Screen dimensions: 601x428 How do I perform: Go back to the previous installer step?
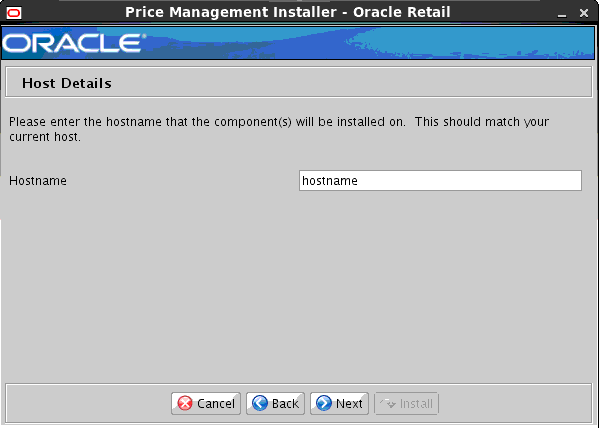(x=275, y=403)
